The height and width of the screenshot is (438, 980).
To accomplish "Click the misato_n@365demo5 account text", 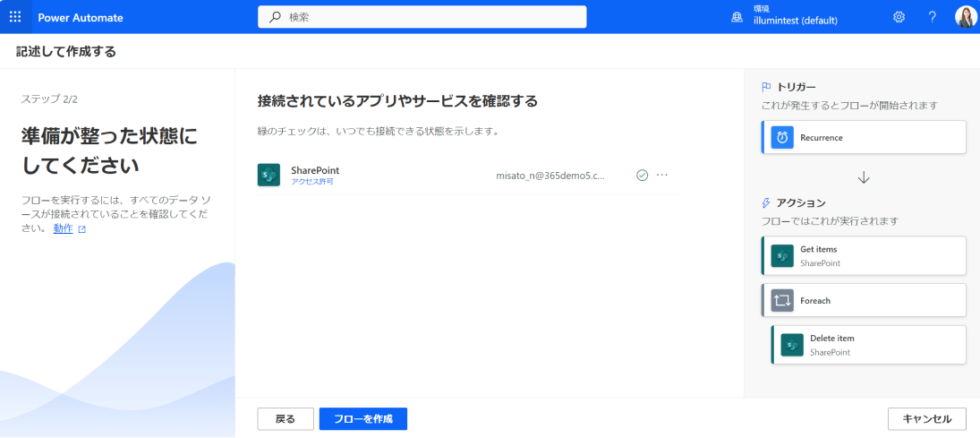I will 550,176.
